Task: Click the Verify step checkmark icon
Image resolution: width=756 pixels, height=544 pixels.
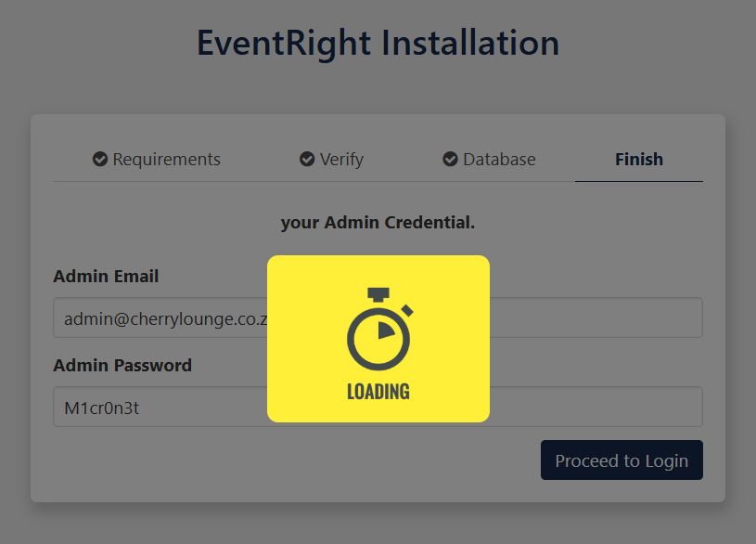Action: [307, 159]
